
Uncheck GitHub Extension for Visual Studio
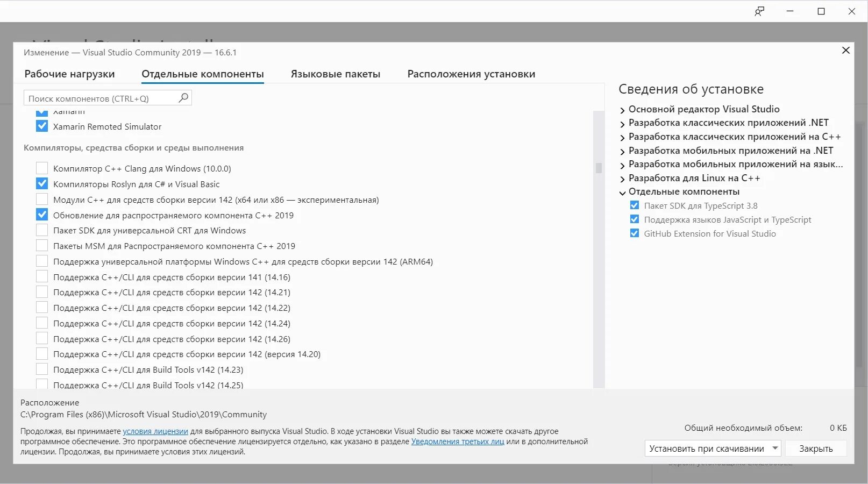635,233
